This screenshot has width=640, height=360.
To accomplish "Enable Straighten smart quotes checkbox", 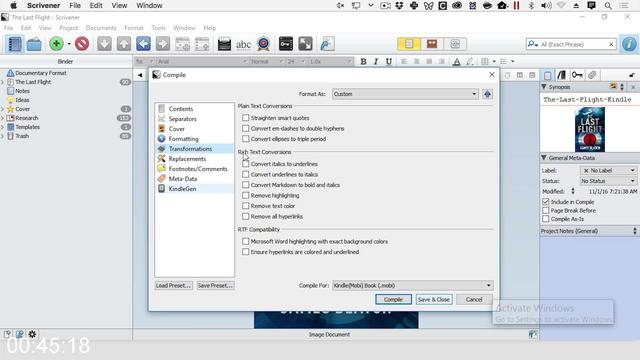I will [245, 118].
